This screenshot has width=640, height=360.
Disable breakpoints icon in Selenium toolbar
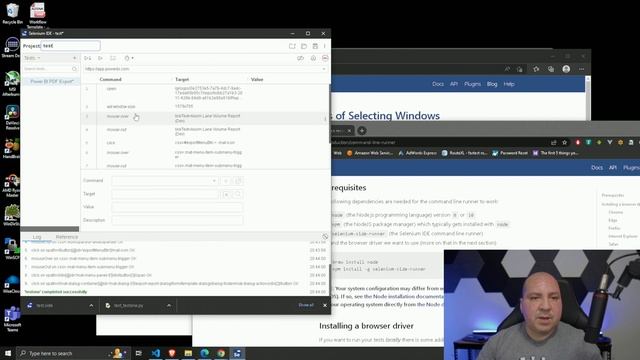coord(300,58)
